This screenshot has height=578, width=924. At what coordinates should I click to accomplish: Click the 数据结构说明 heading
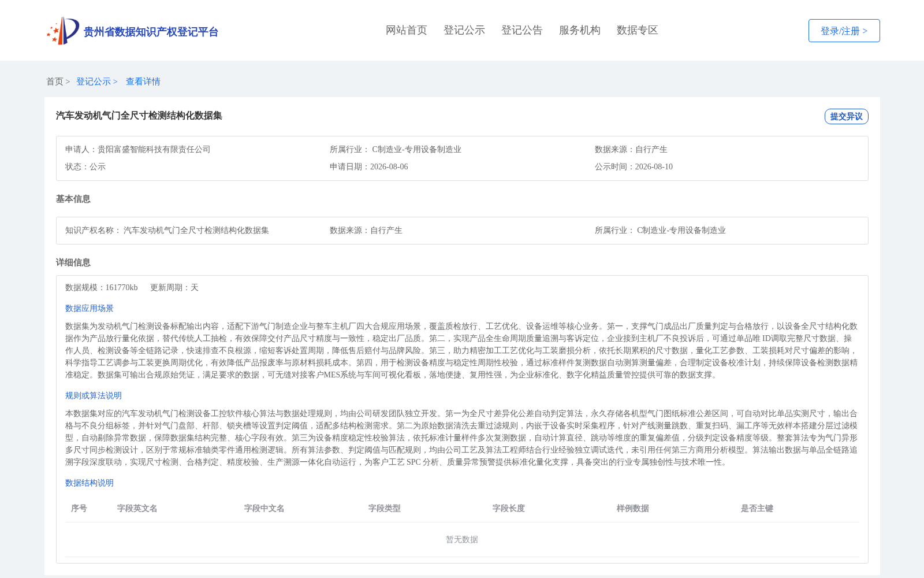click(90, 483)
